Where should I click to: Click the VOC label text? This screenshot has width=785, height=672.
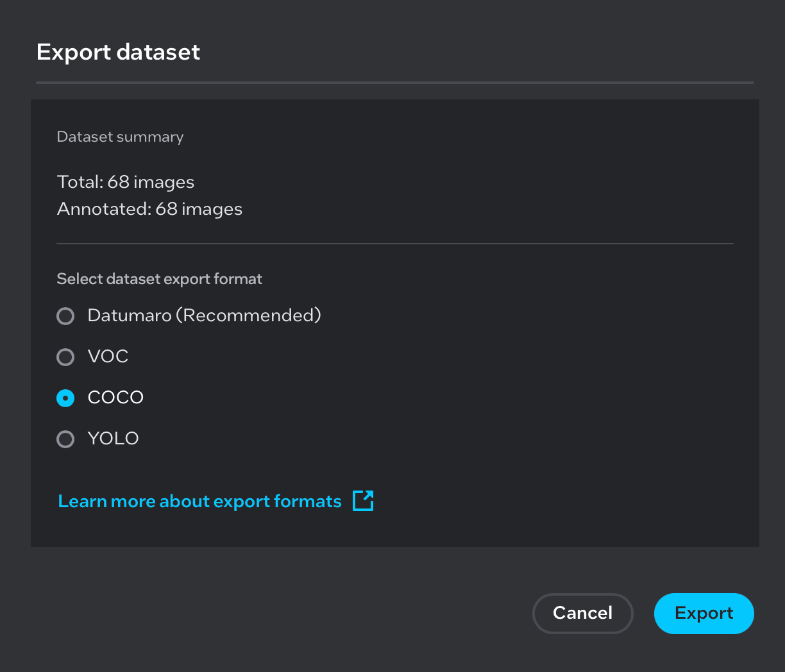click(x=108, y=357)
